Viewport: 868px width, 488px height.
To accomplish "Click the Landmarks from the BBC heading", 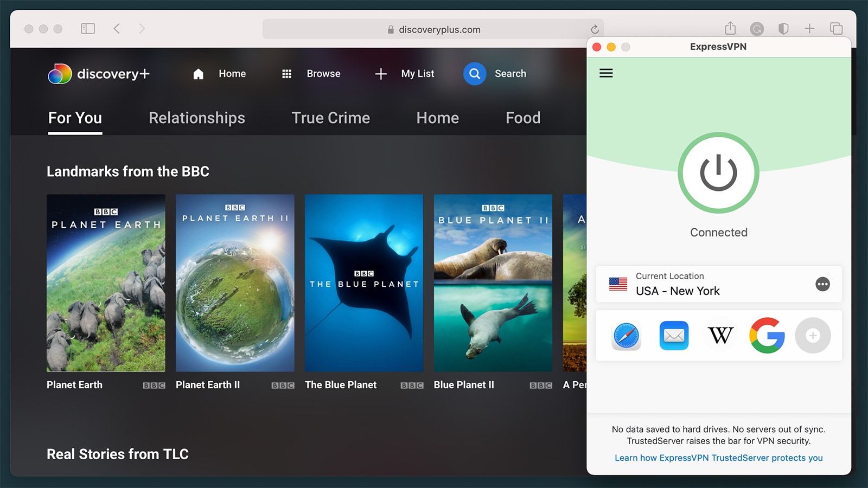I will [x=128, y=171].
